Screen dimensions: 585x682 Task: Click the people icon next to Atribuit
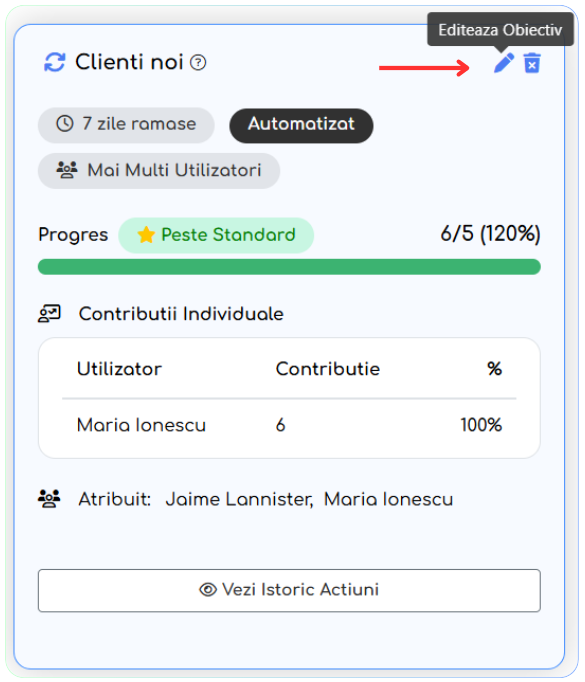coord(49,499)
